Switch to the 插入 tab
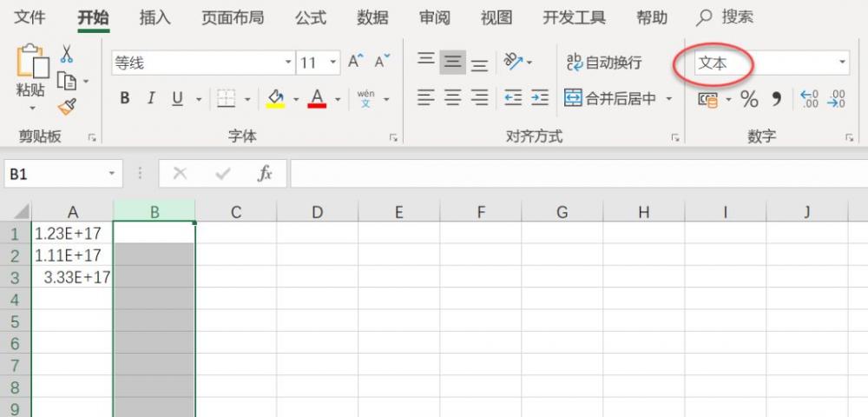The width and height of the screenshot is (868, 417). pos(155,17)
